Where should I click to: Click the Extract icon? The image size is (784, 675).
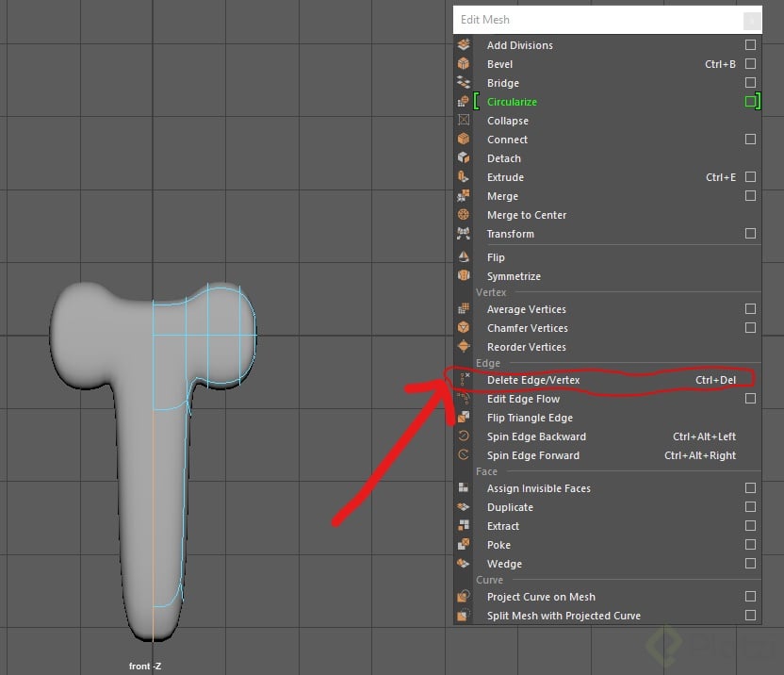(464, 526)
